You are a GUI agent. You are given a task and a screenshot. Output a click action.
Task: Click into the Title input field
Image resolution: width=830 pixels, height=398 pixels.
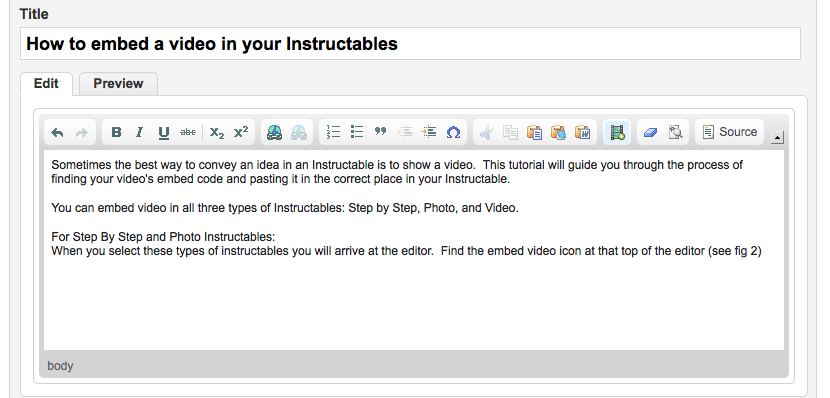coord(410,44)
